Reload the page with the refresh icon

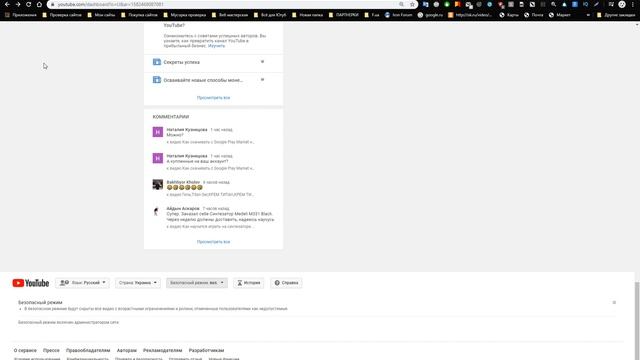pos(29,4)
